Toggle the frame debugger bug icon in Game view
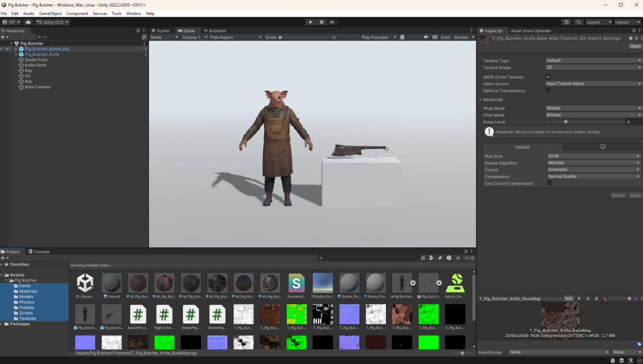 coord(402,37)
